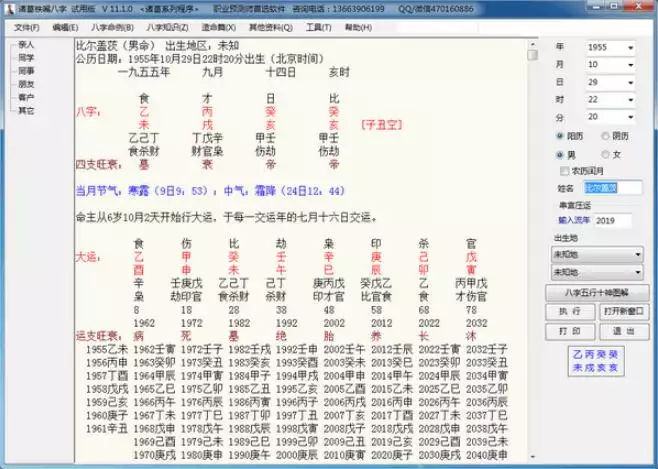Open the 其他资料(Q) menu
The width and height of the screenshot is (658, 469).
271,28
